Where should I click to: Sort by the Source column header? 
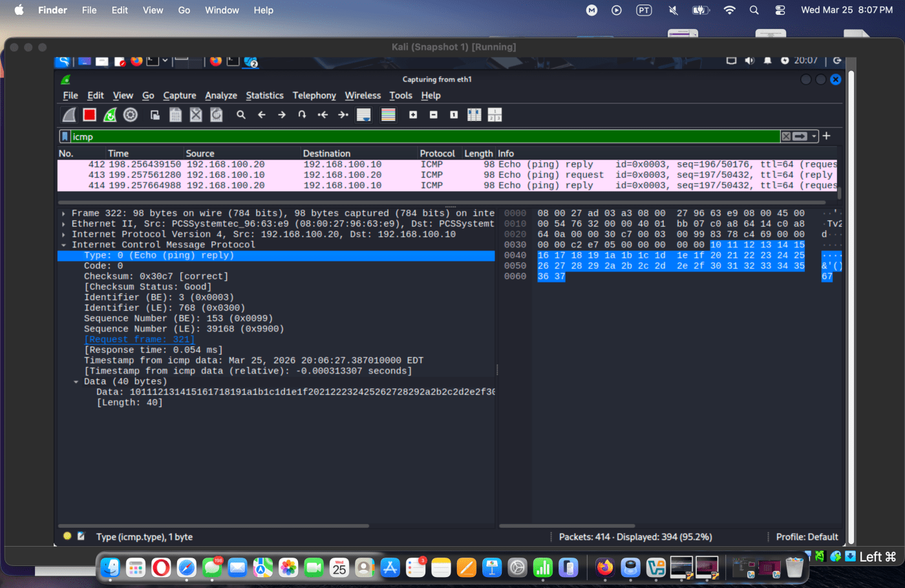(x=242, y=153)
